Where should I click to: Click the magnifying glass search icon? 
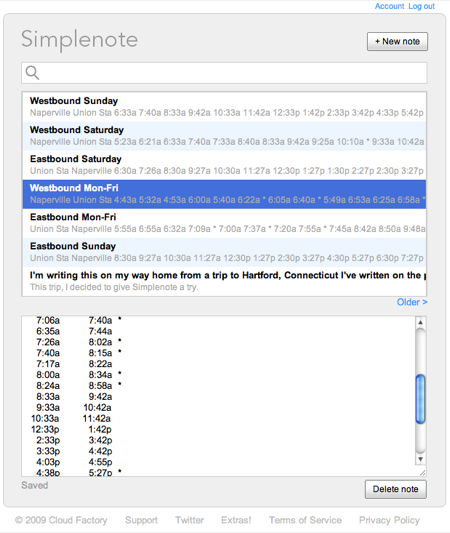(x=32, y=72)
